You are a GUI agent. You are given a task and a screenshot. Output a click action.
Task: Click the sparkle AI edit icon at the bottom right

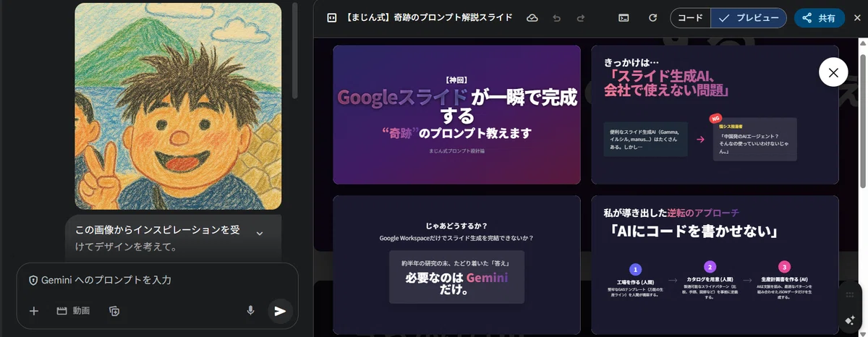pos(850,320)
